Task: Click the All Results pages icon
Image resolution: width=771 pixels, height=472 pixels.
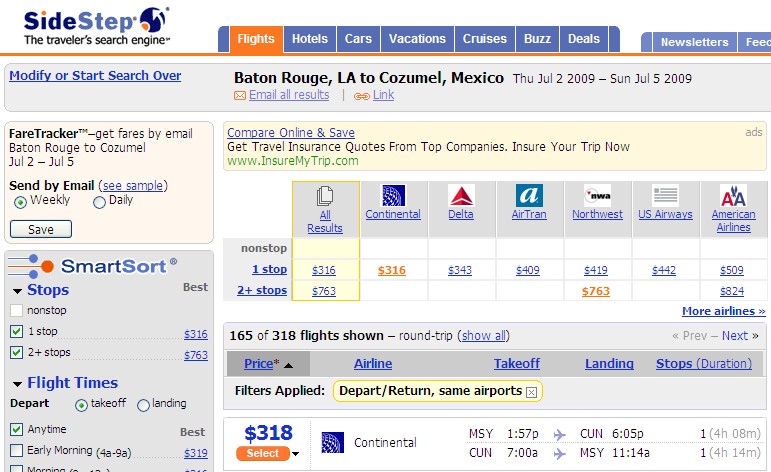Action: coord(325,196)
